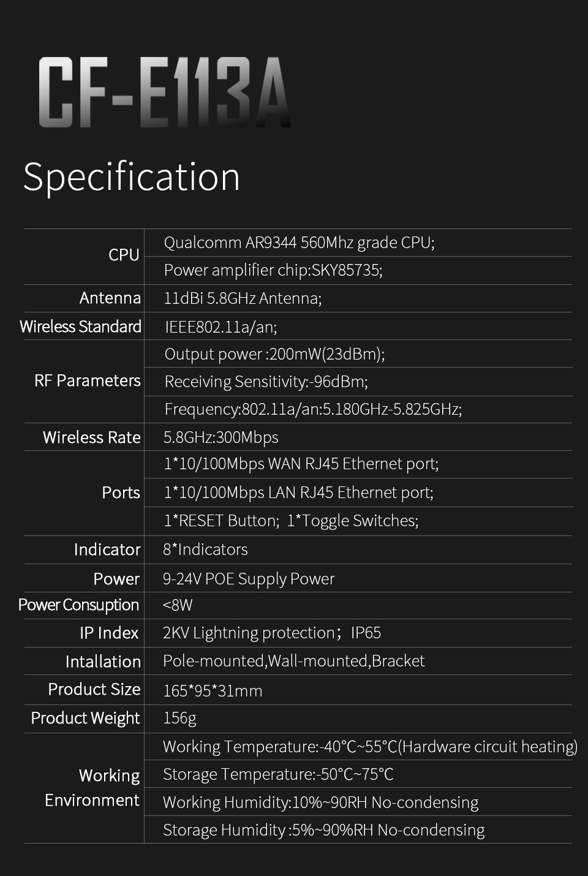This screenshot has height=876, width=588.
Task: Click the Storage Temperature -50°C~75°C line
Action: pos(278,774)
